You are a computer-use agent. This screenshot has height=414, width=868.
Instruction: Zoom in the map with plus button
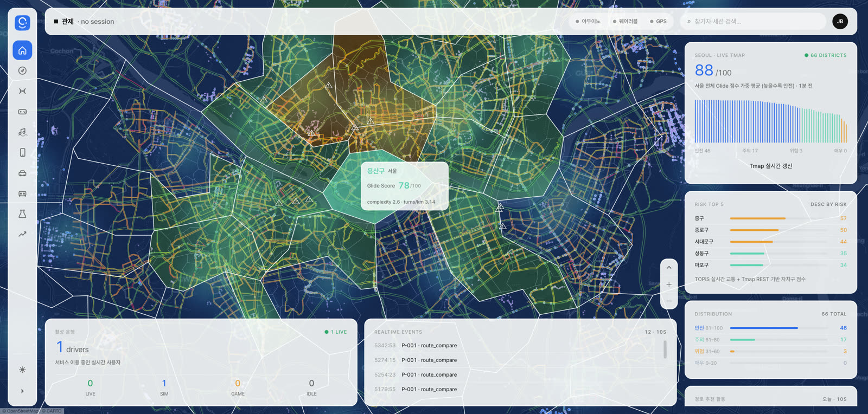[x=669, y=284]
